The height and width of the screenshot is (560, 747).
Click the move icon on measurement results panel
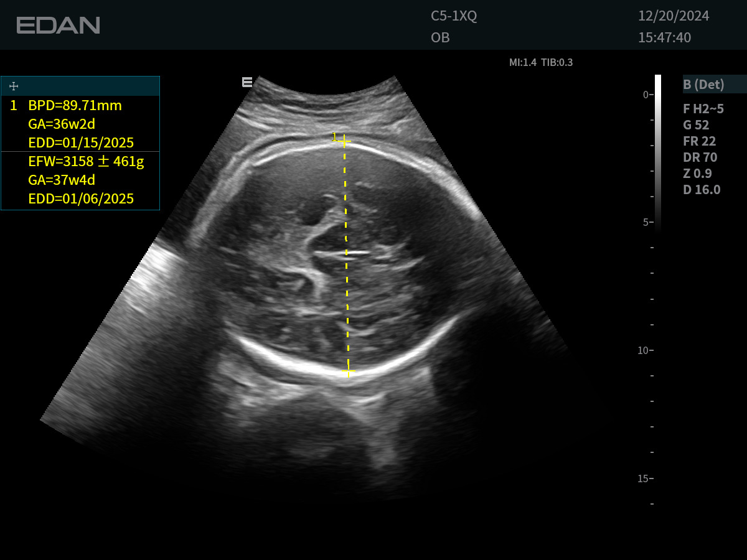pos(14,86)
